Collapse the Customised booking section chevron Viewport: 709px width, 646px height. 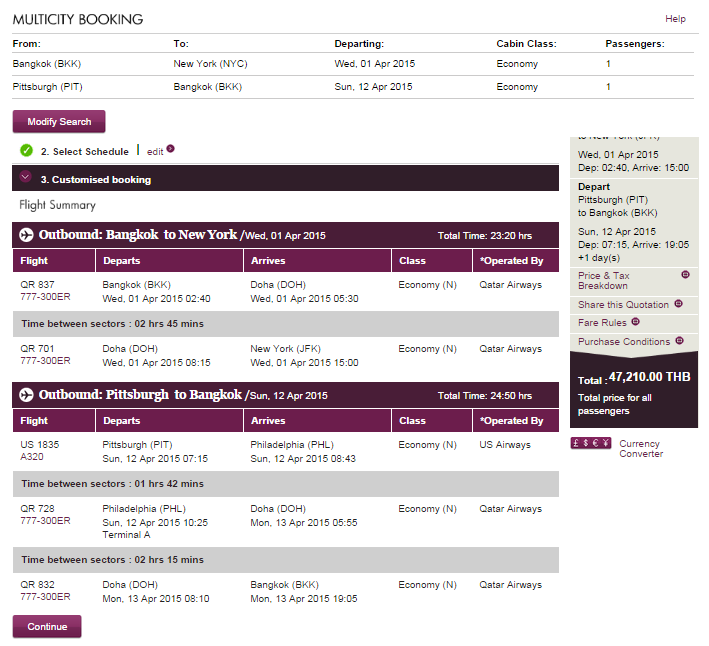coord(26,178)
